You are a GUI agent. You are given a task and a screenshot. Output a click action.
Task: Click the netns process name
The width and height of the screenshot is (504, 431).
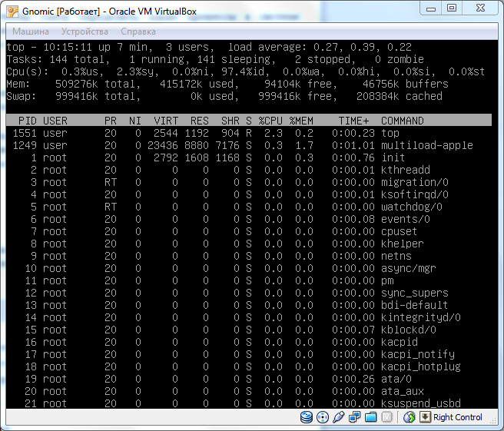(x=396, y=256)
